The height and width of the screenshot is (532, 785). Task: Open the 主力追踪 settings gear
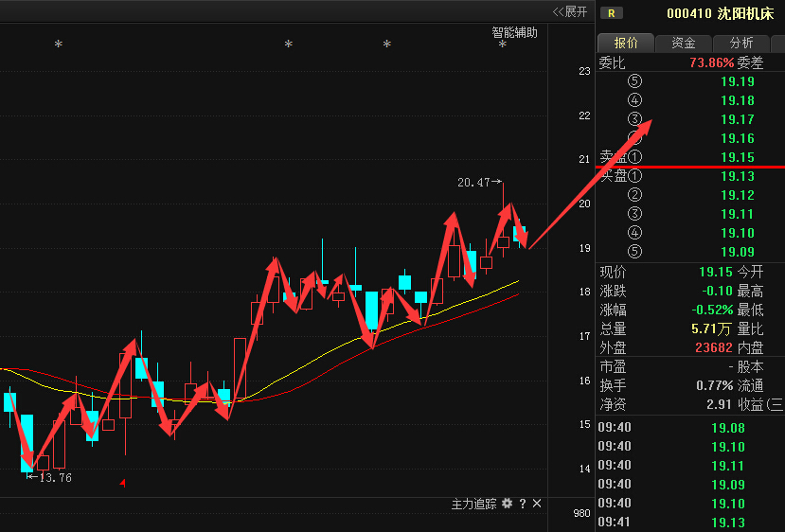[508, 504]
